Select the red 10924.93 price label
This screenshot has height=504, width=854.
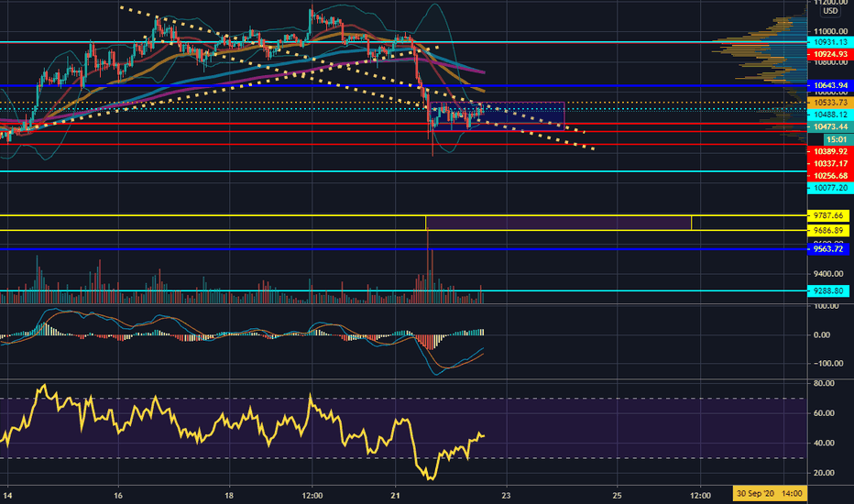[829, 54]
